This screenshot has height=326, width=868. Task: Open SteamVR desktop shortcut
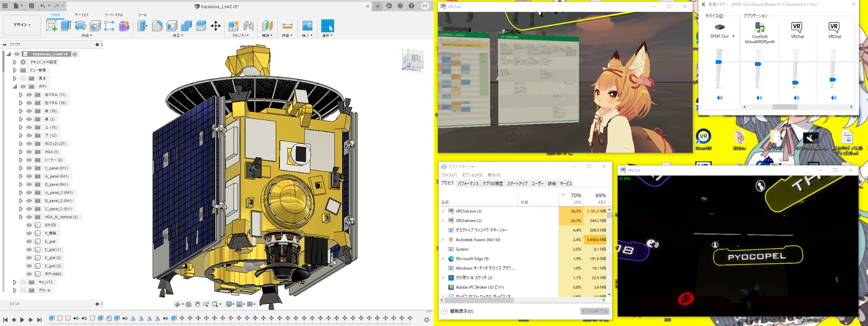point(703,139)
